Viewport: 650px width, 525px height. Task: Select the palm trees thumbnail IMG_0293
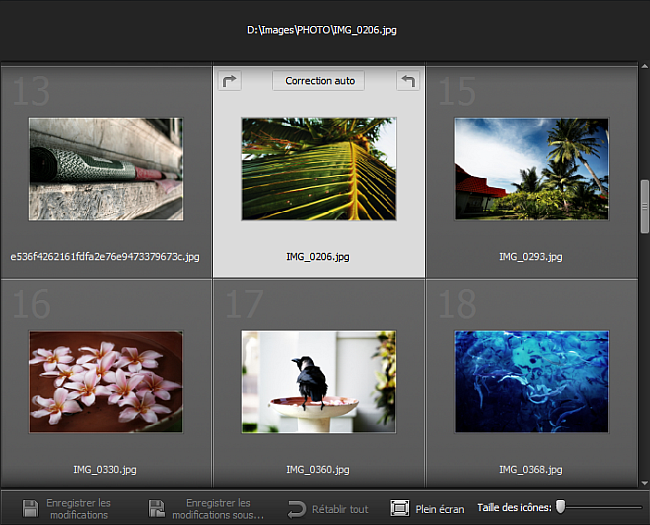point(531,169)
